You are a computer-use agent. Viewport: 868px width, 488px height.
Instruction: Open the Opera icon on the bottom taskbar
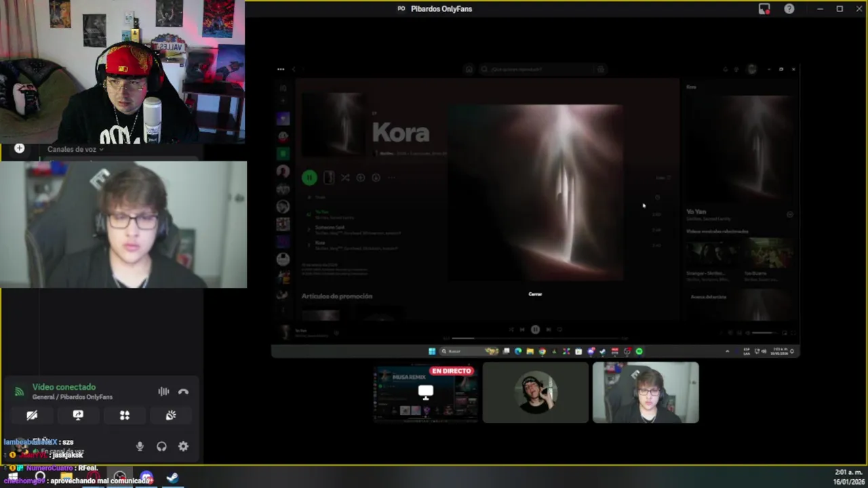point(94,478)
